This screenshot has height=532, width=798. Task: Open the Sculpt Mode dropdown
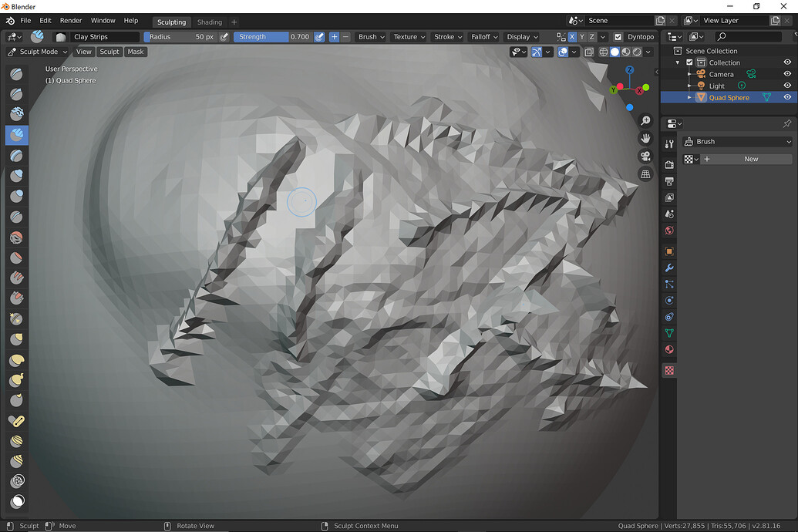click(x=39, y=52)
